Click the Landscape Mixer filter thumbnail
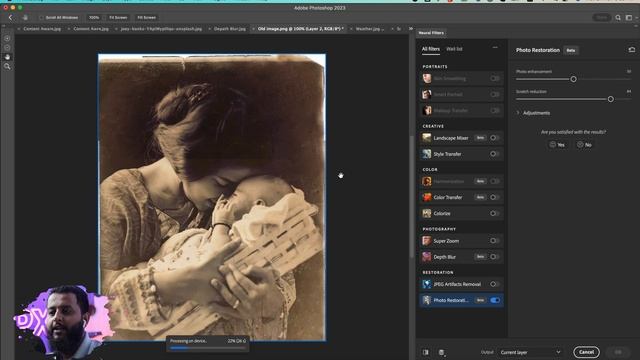Screen dimensions: 640x360 [x=427, y=138]
